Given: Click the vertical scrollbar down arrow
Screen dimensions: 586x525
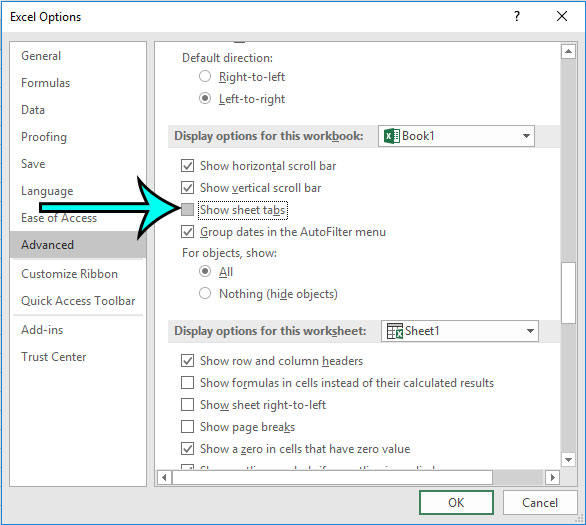Looking at the screenshot, I should click(568, 460).
